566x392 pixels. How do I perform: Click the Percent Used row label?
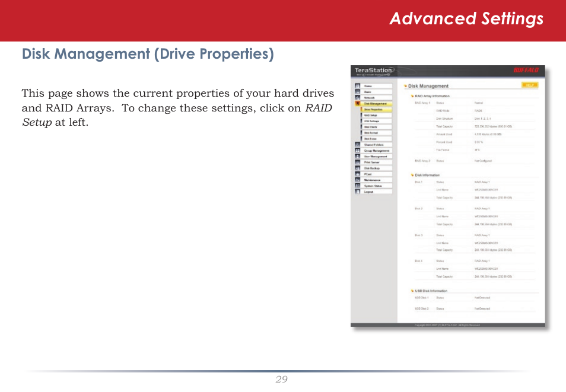444,142
